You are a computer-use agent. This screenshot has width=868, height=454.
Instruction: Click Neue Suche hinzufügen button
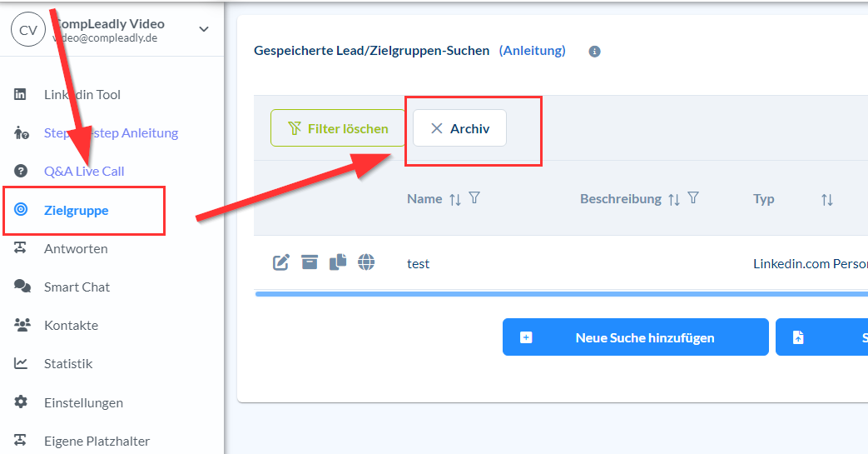(635, 337)
